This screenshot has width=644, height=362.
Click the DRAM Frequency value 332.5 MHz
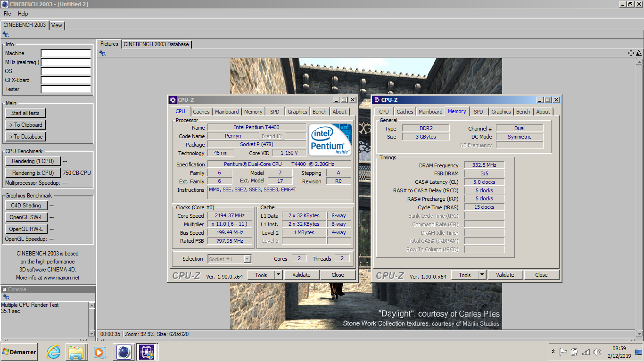click(484, 165)
